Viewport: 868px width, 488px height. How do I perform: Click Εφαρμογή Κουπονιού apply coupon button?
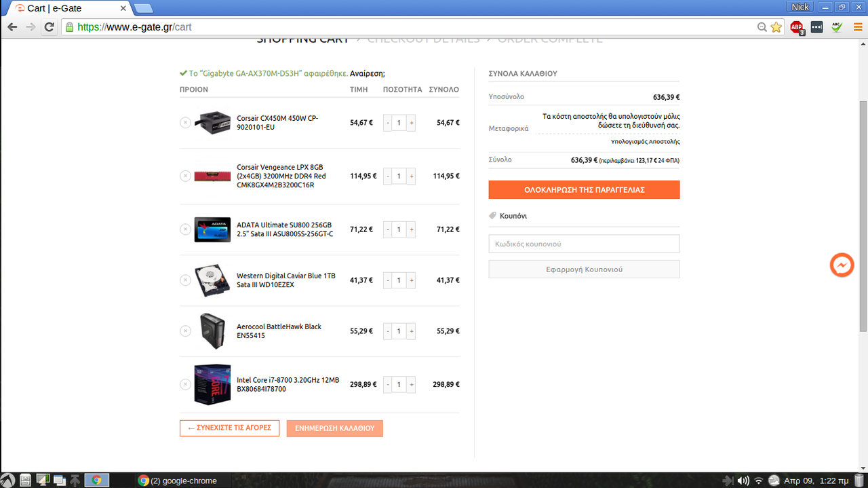click(584, 269)
